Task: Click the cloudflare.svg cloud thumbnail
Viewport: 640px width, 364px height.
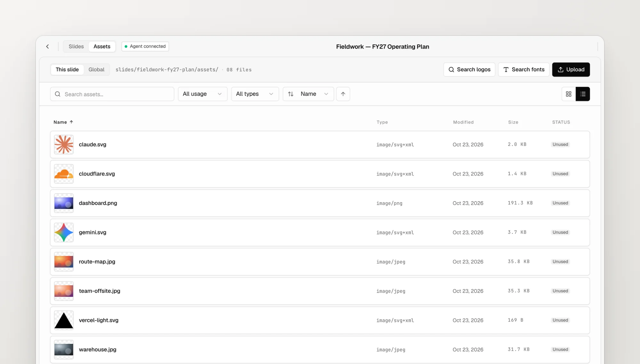Action: coord(64,174)
